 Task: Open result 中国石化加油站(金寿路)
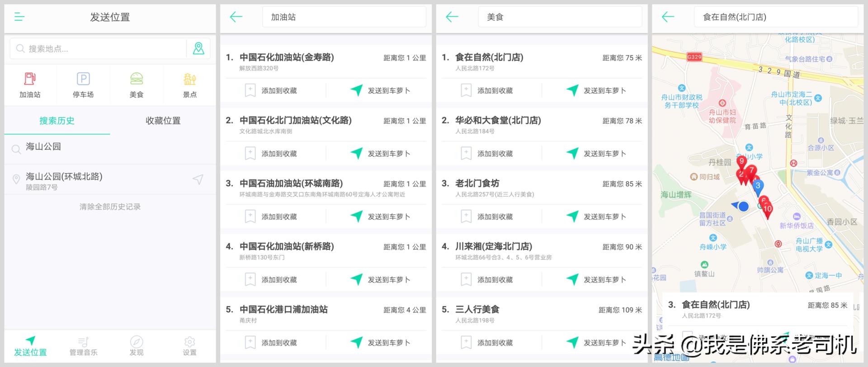point(326,62)
